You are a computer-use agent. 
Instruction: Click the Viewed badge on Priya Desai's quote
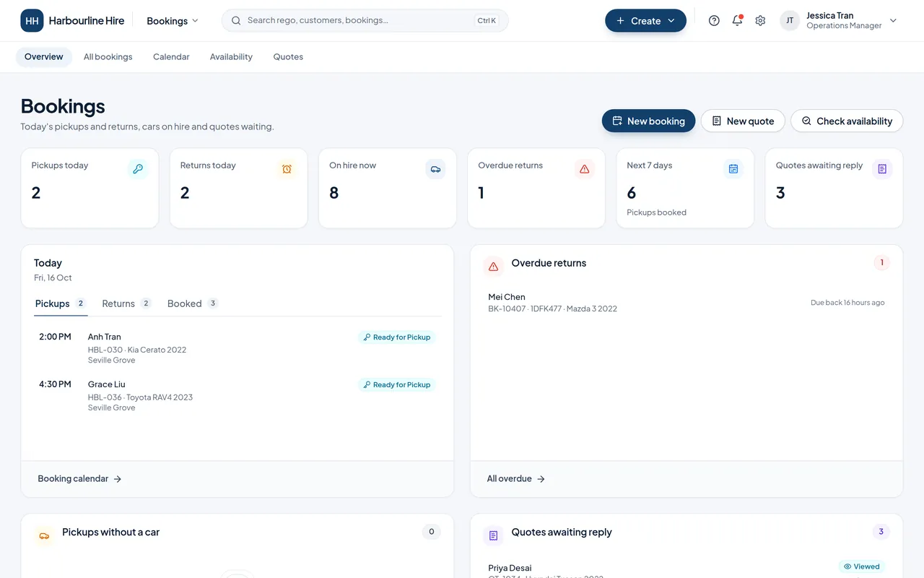862,566
